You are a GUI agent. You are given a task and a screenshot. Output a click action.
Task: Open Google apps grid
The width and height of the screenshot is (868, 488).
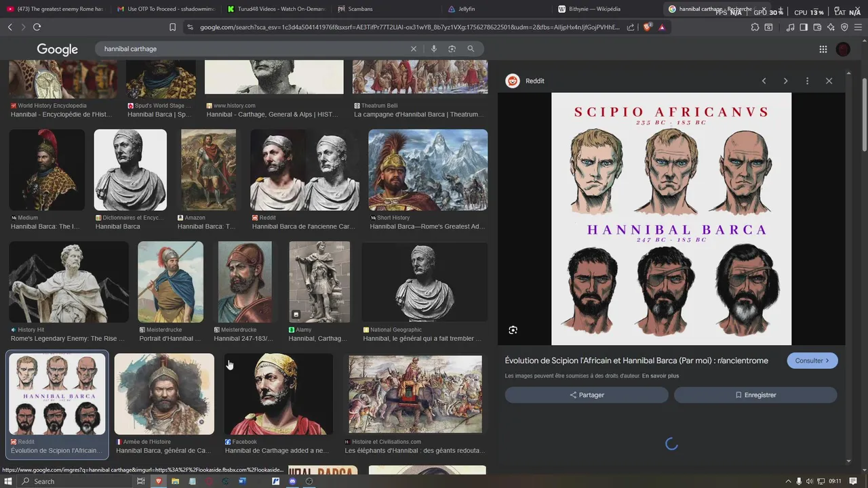coord(823,49)
